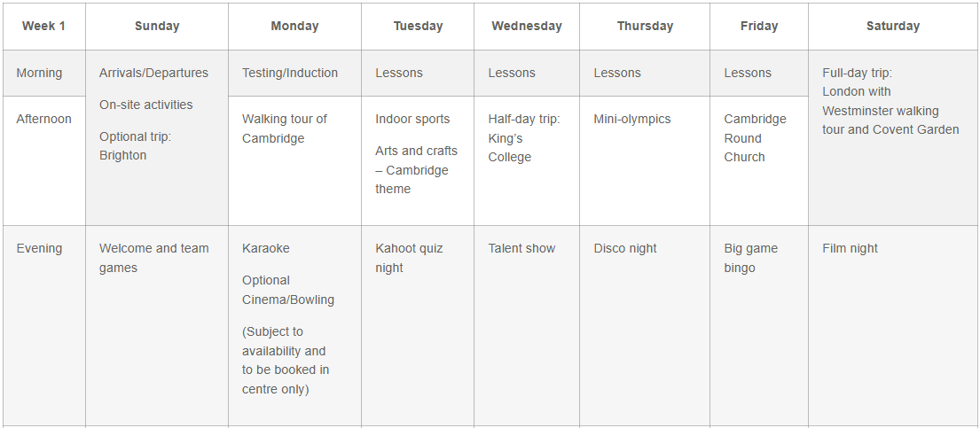The height and width of the screenshot is (428, 980).
Task: Select the Afternoon row label
Action: click(43, 120)
